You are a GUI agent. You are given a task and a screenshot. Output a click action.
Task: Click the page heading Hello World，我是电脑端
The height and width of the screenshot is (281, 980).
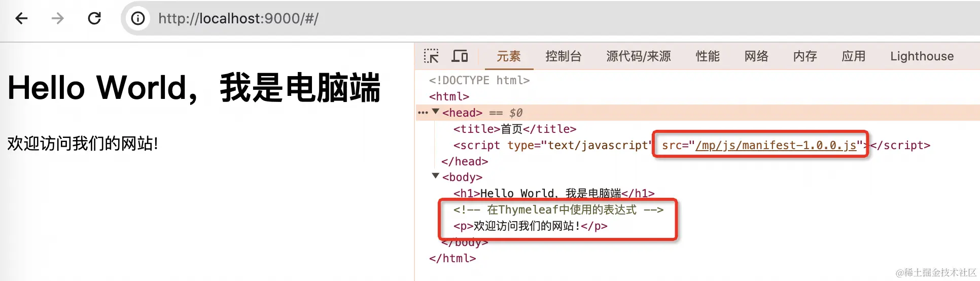tap(194, 88)
